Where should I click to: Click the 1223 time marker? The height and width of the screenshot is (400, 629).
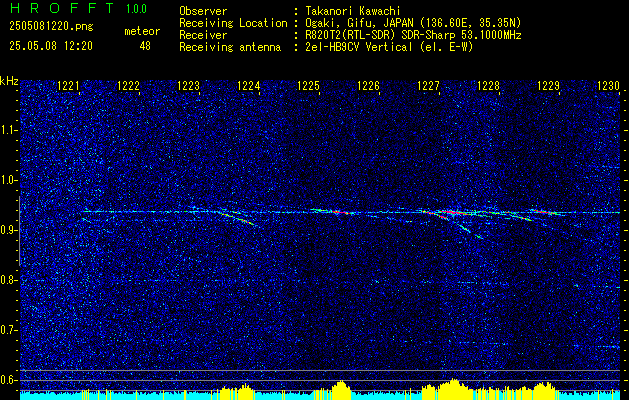coord(189,86)
